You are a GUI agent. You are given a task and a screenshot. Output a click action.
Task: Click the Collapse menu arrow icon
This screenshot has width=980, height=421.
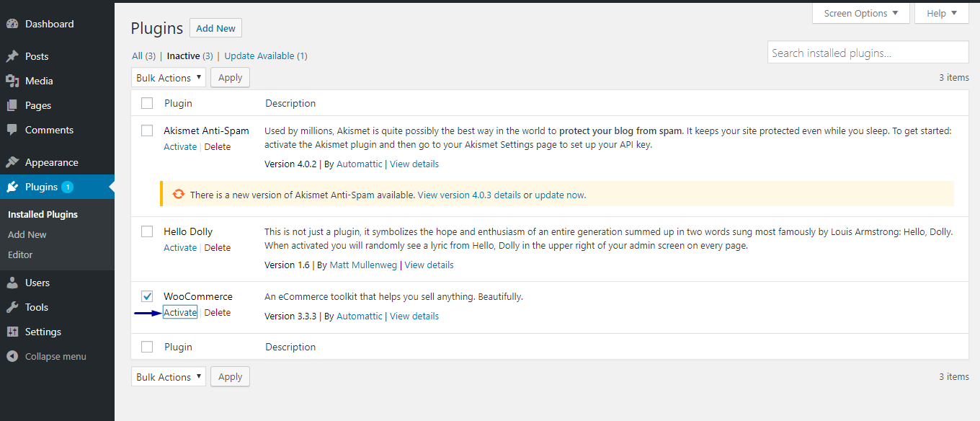click(x=12, y=356)
